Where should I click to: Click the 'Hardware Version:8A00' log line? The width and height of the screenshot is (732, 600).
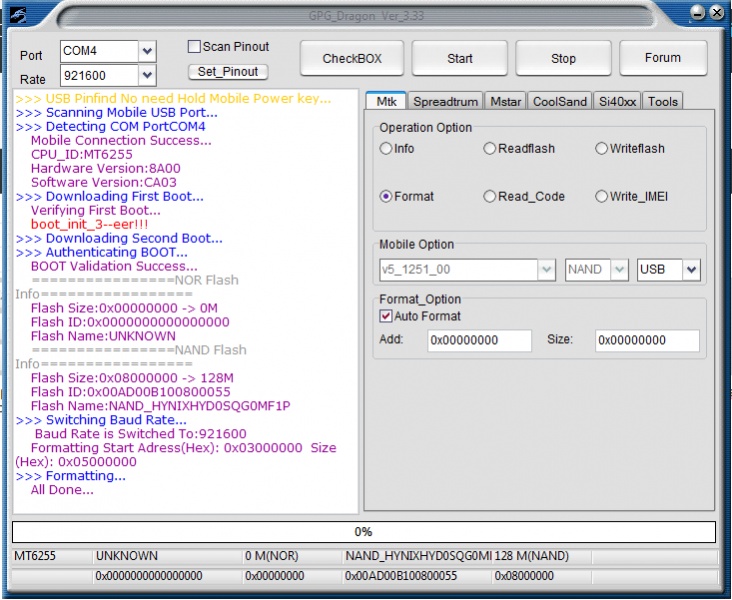click(106, 169)
